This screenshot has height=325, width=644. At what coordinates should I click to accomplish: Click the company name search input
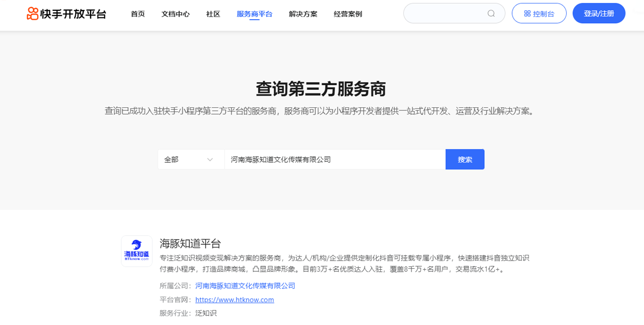click(x=335, y=159)
